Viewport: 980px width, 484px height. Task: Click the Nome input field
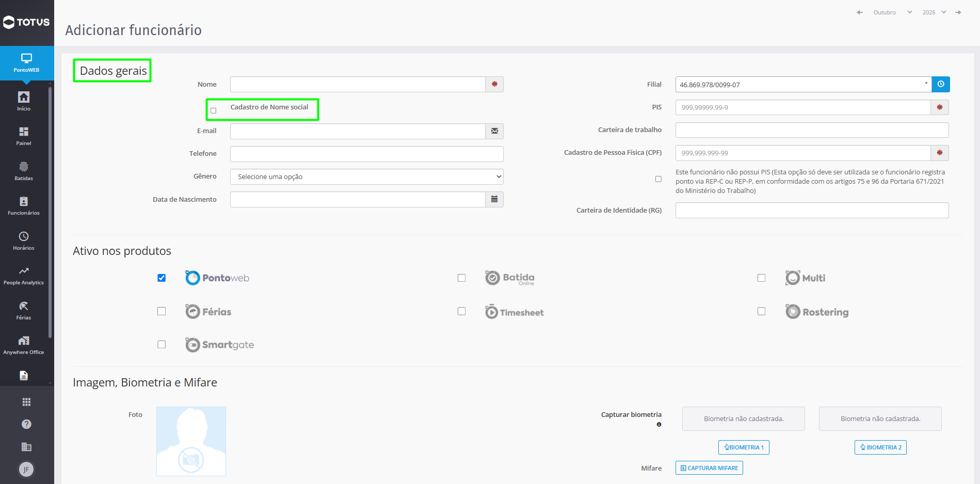[x=358, y=84]
